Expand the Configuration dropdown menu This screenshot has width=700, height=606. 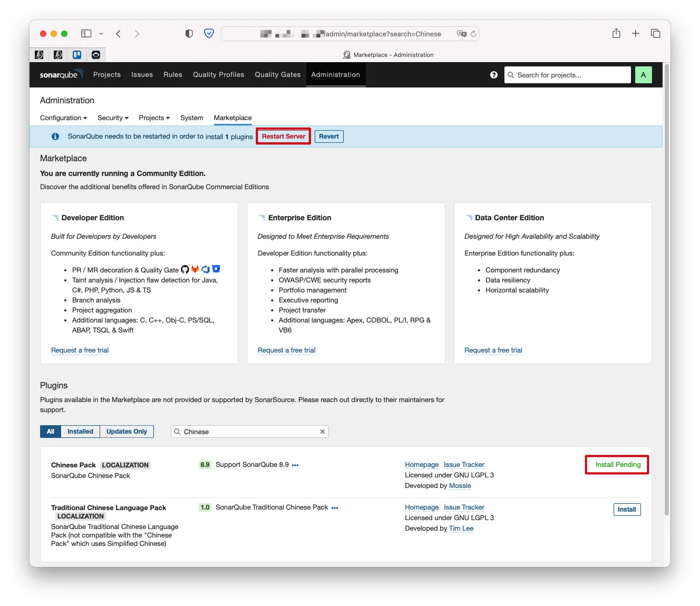tap(63, 118)
